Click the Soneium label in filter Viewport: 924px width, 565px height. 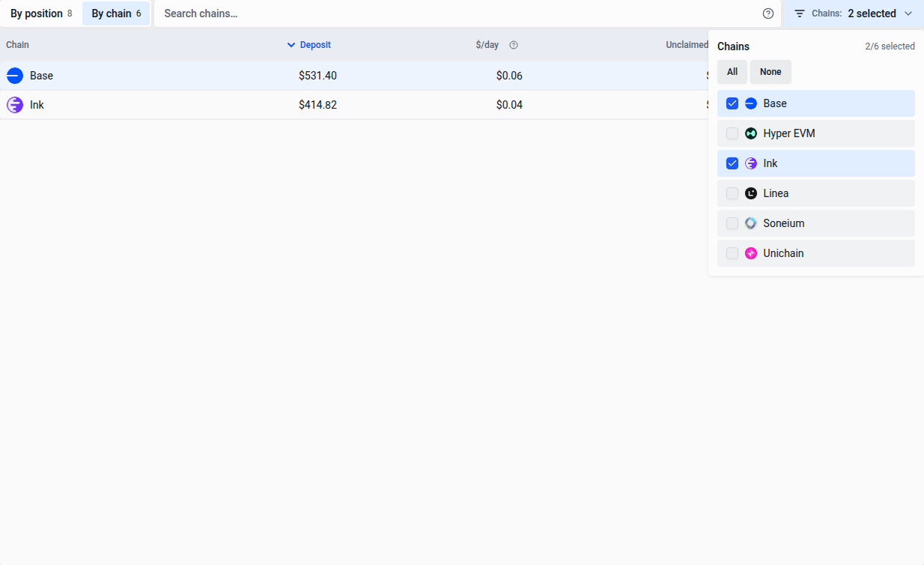(784, 223)
